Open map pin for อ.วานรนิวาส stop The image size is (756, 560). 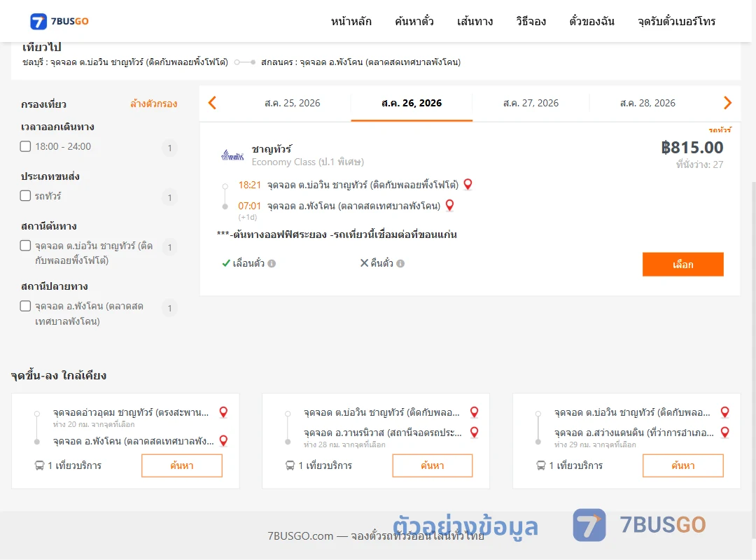coord(474,432)
